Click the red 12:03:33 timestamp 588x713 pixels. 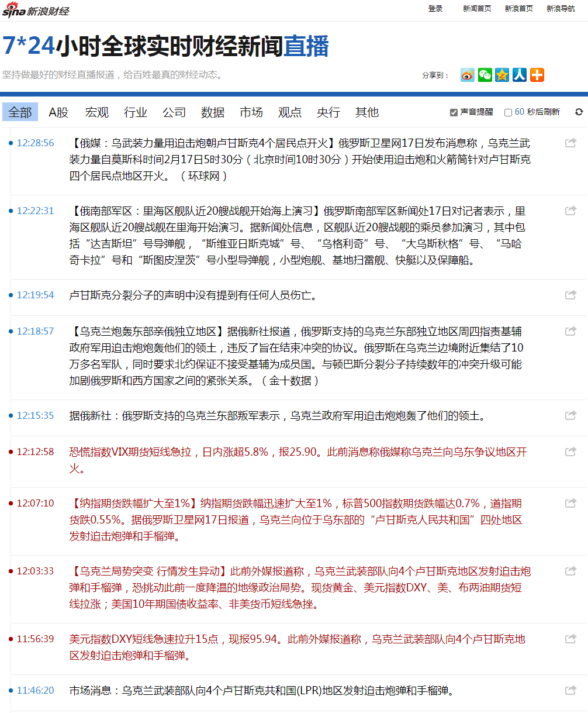click(35, 571)
